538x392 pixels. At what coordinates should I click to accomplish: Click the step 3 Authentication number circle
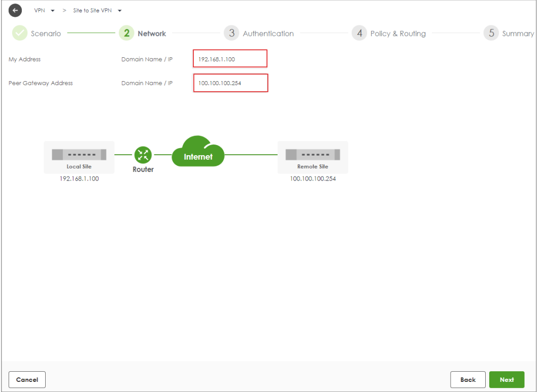click(x=231, y=33)
